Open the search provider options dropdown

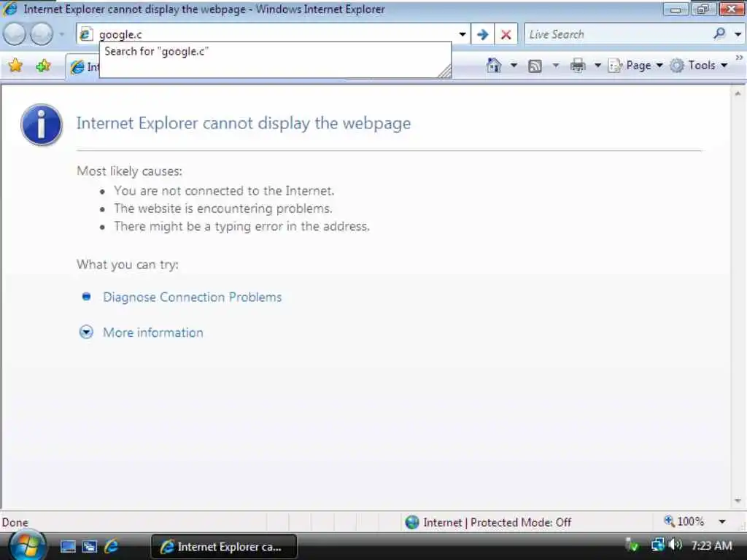tap(738, 34)
